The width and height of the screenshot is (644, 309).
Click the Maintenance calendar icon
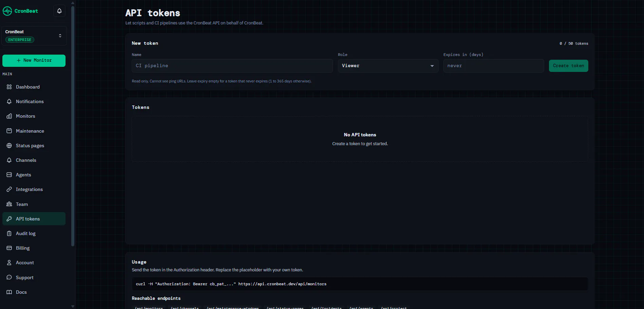pos(9,131)
